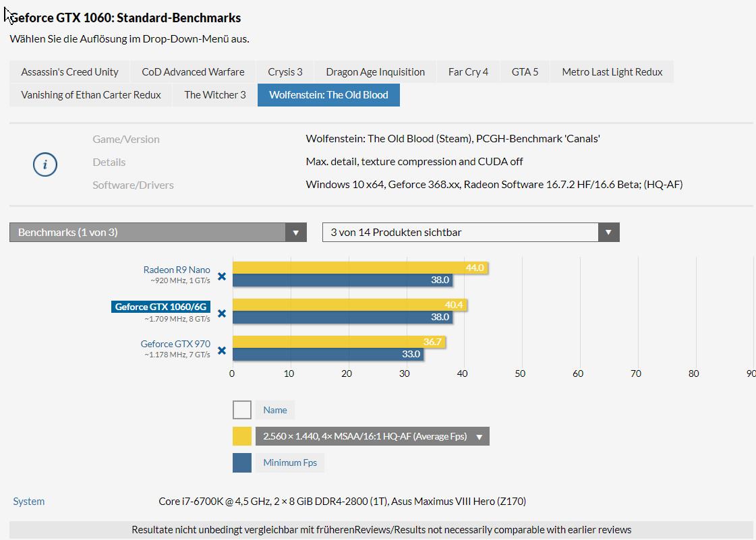Click the 33.0 minimum Fps bar of GTX 970

[x=328, y=354]
